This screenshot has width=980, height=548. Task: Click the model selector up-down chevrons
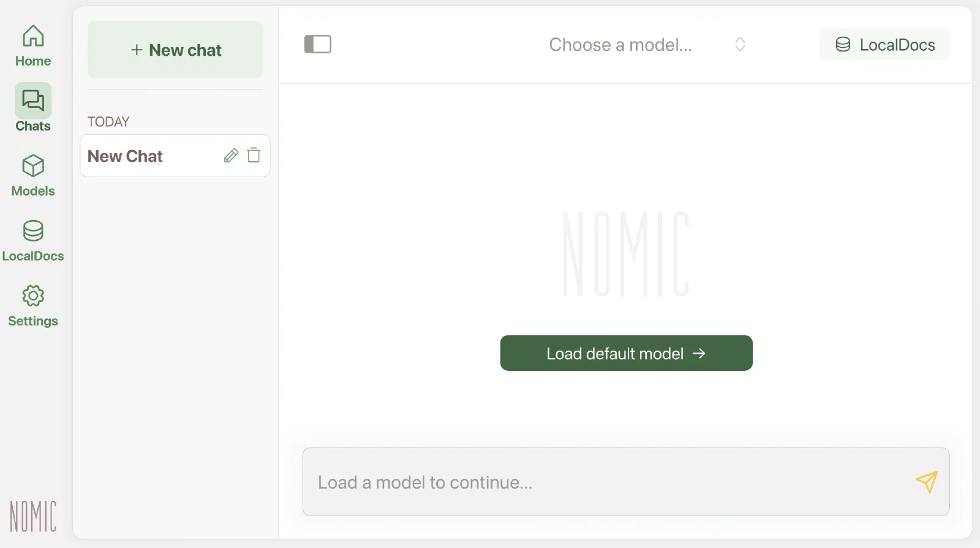740,44
